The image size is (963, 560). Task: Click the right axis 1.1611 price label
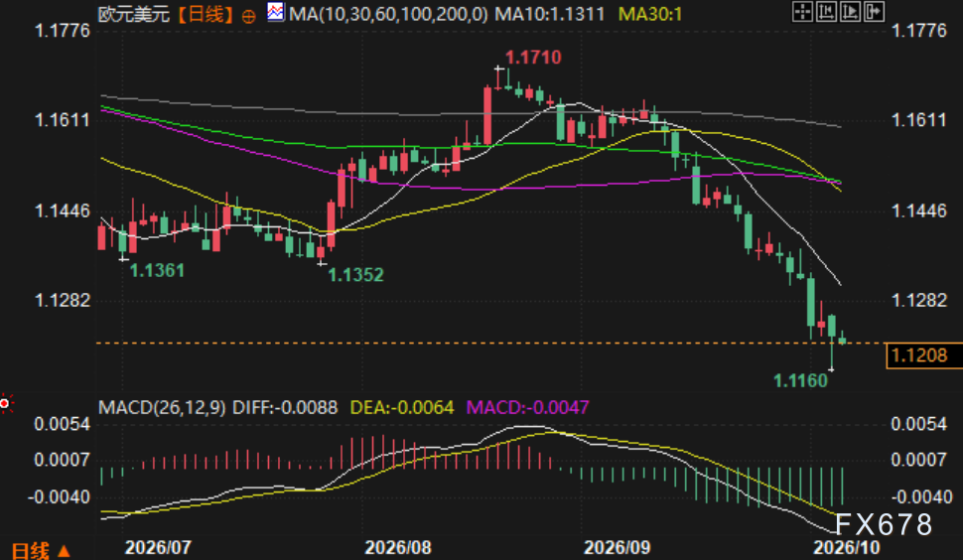(x=918, y=120)
